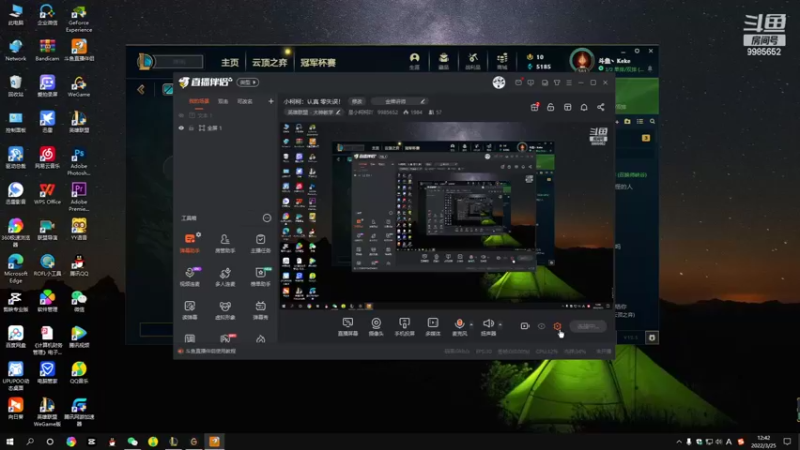Image resolution: width=800 pixels, height=450 pixels.
Task: Toggle lock on the 全屏1 source
Action: (x=191, y=128)
